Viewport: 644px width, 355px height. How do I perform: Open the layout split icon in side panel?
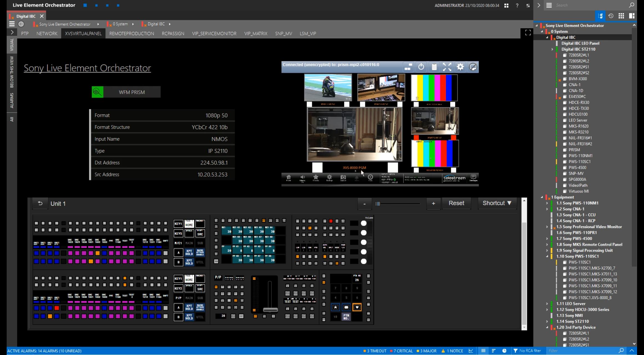[x=632, y=16]
